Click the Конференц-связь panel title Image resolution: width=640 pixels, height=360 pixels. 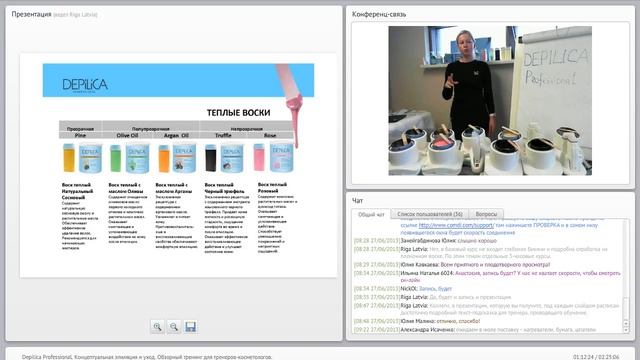(x=379, y=14)
